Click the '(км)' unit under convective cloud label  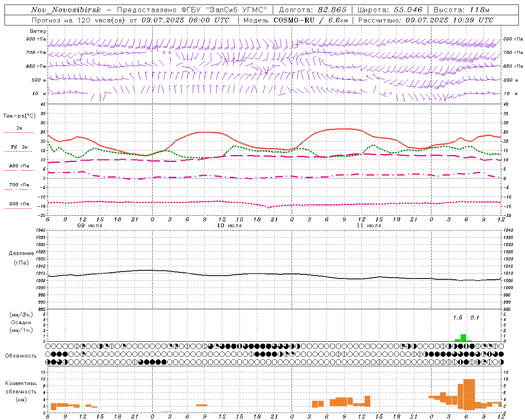point(21,399)
